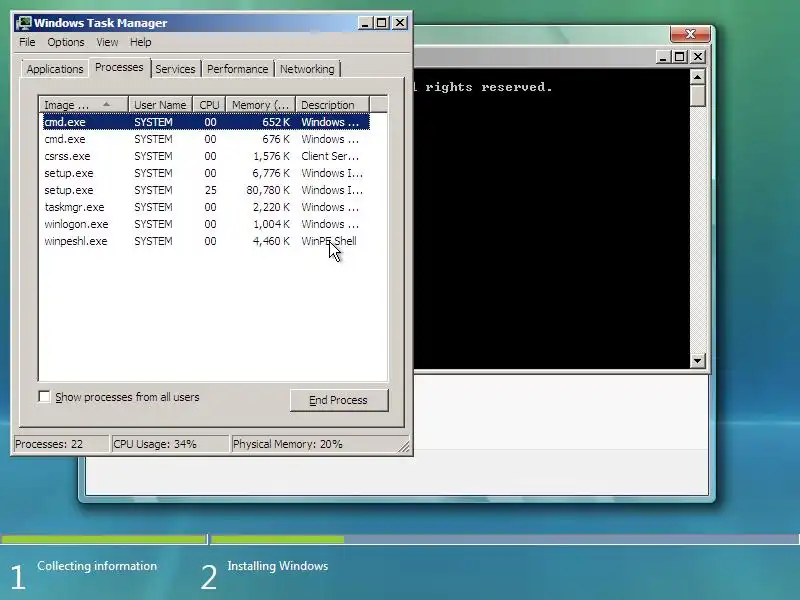Sort by Description column header
Screen dimensions: 800x600
(332, 105)
